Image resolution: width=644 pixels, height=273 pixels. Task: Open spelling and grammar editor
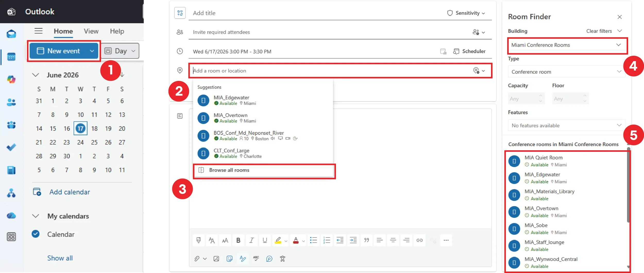coord(256,258)
